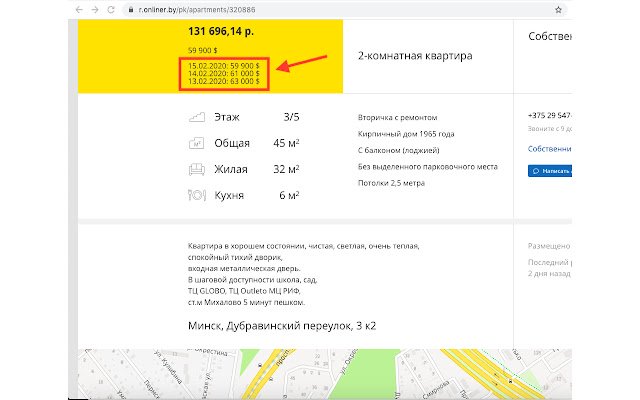Select the 131 696,14 р. price
Screen dimensions: 640x400
point(221,31)
